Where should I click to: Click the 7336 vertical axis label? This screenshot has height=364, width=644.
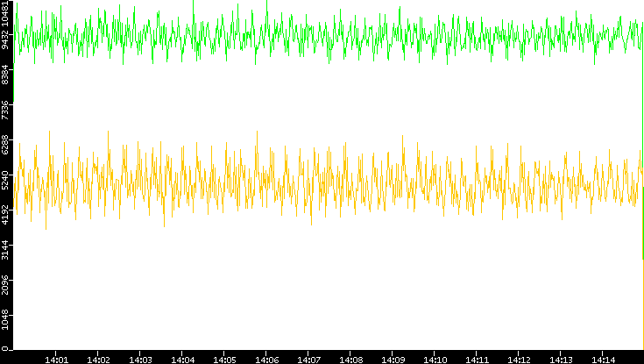coord(5,110)
